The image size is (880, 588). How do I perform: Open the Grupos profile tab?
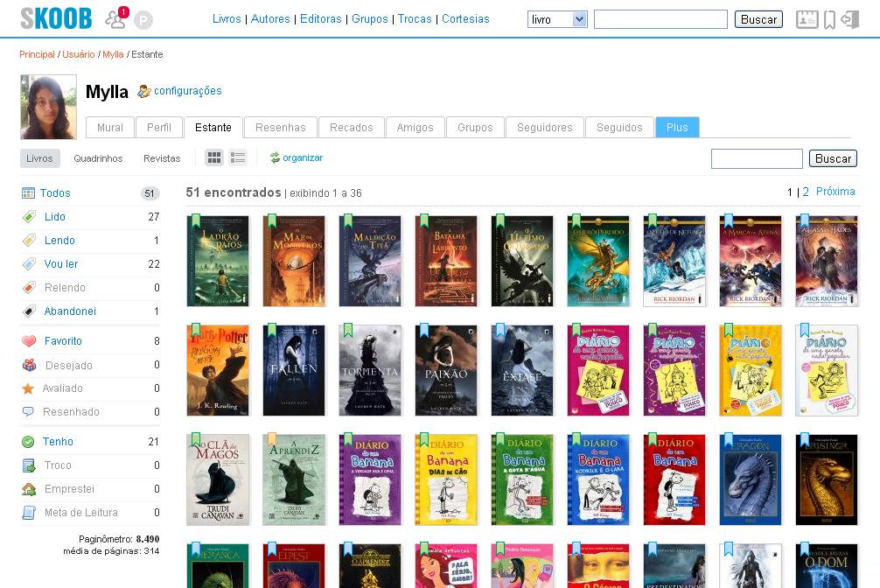pos(475,128)
